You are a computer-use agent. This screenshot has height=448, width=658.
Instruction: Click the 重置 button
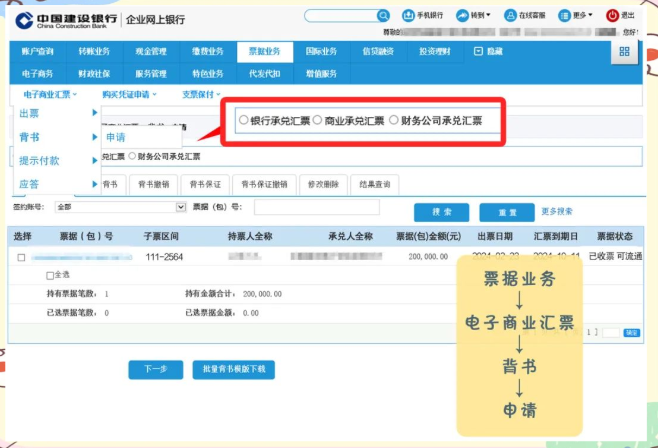[x=507, y=212]
